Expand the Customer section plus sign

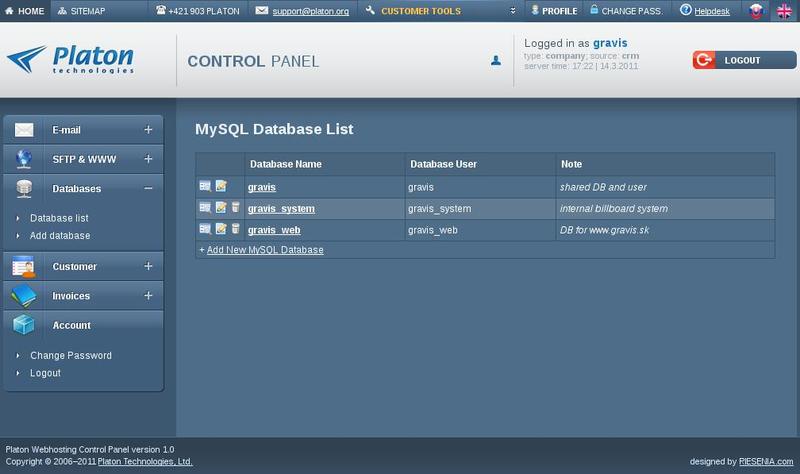click(x=148, y=266)
